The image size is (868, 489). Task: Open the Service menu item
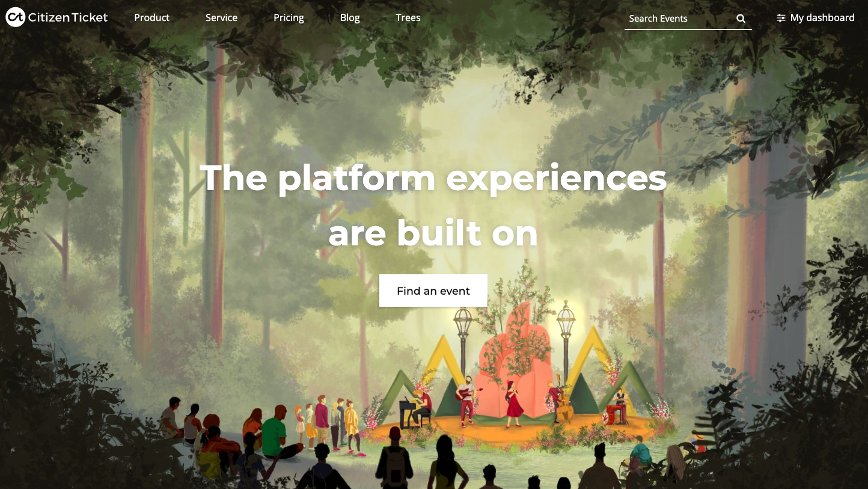(x=221, y=17)
